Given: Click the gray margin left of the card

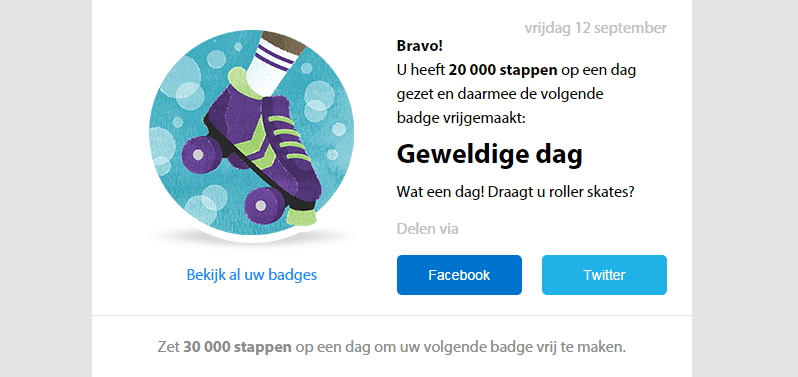Looking at the screenshot, I should tap(46, 188).
